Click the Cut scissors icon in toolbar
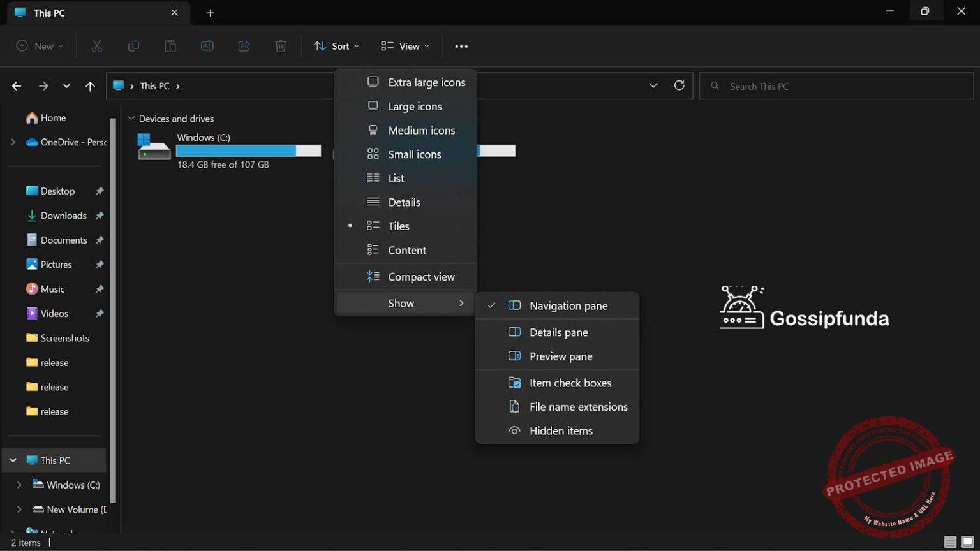The height and width of the screenshot is (551, 980). 97,46
